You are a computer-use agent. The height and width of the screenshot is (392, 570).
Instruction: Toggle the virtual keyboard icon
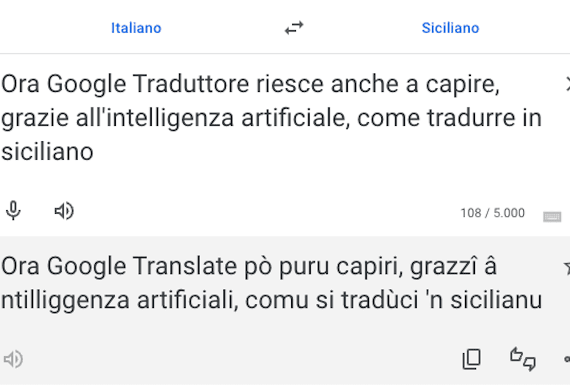552,216
